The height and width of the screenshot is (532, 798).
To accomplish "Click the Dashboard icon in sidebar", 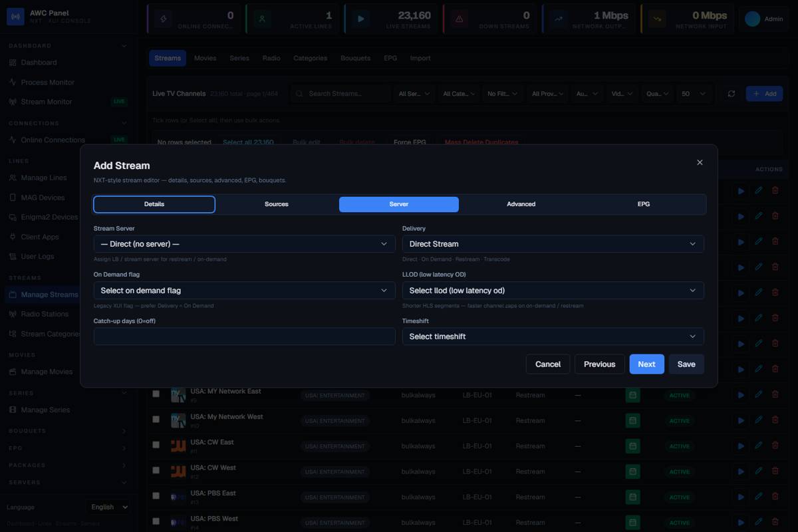I will click(x=13, y=63).
